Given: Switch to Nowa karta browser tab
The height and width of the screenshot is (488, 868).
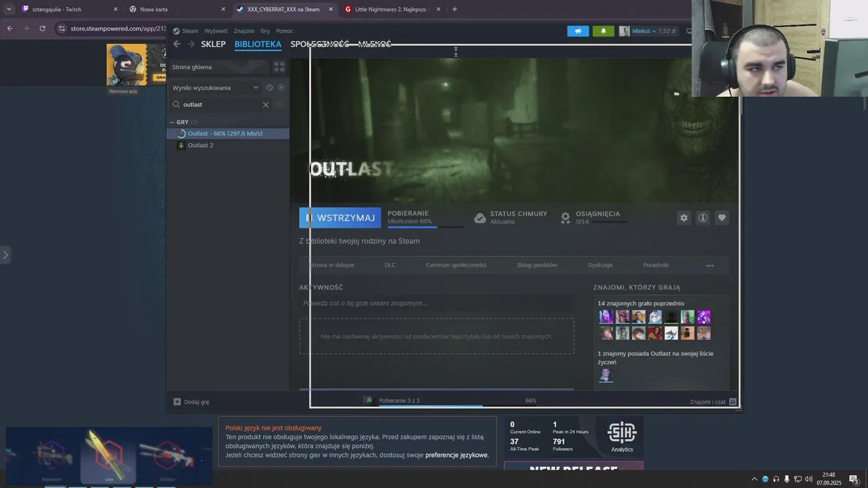Looking at the screenshot, I should coord(178,9).
